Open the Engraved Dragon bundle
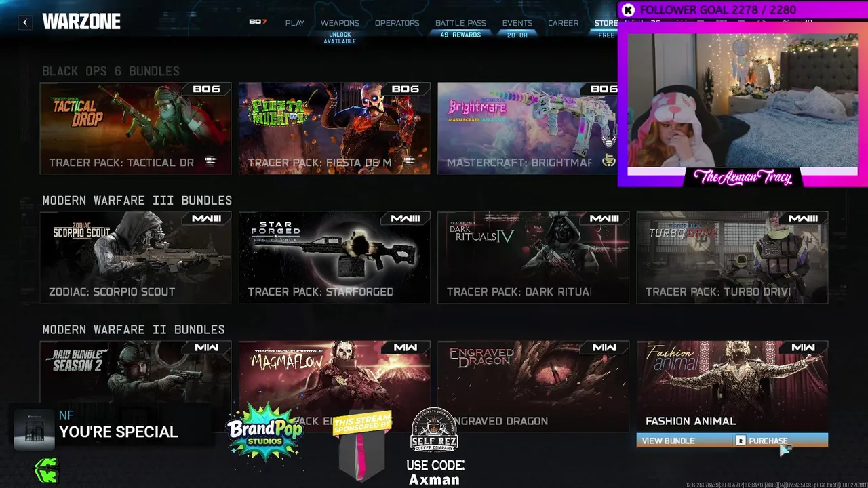868x488 pixels. point(533,386)
